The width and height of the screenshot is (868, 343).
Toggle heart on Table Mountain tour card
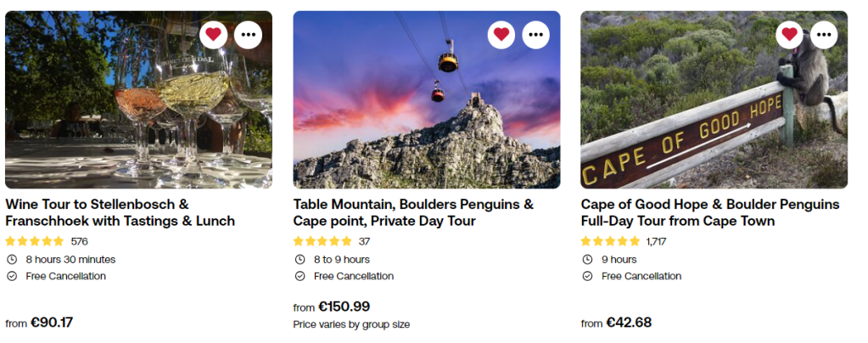(501, 35)
